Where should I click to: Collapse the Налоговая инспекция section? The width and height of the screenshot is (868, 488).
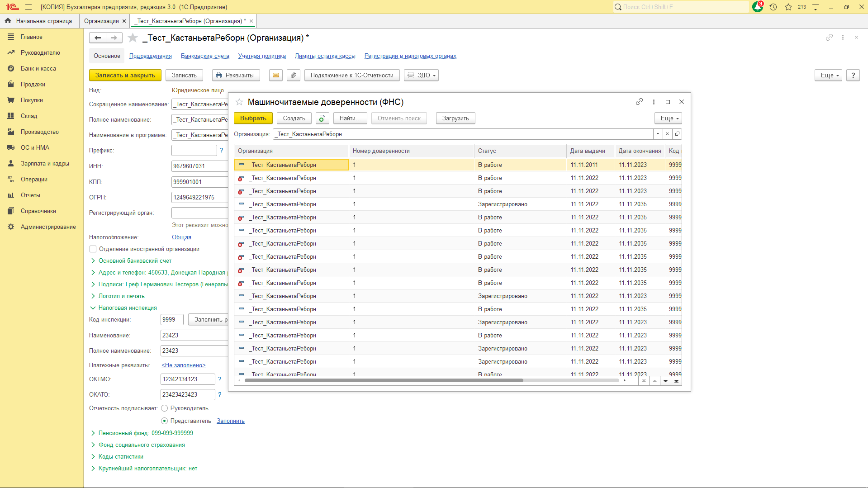(x=123, y=308)
